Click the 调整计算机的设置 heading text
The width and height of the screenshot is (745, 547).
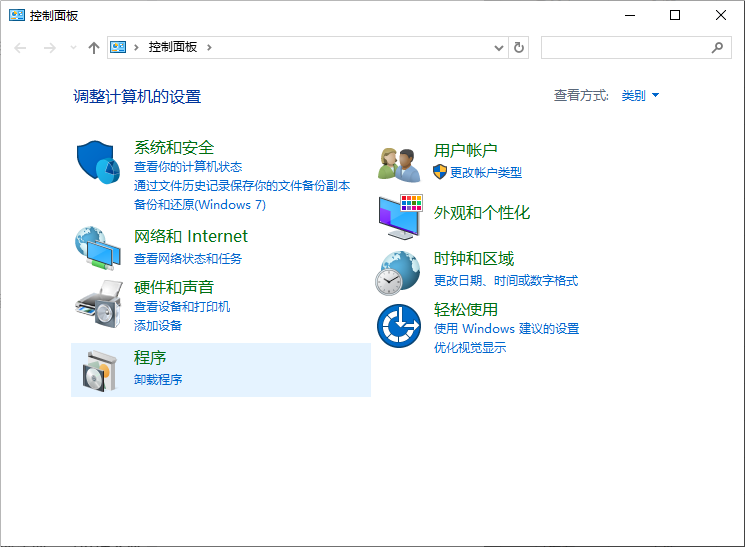click(137, 96)
